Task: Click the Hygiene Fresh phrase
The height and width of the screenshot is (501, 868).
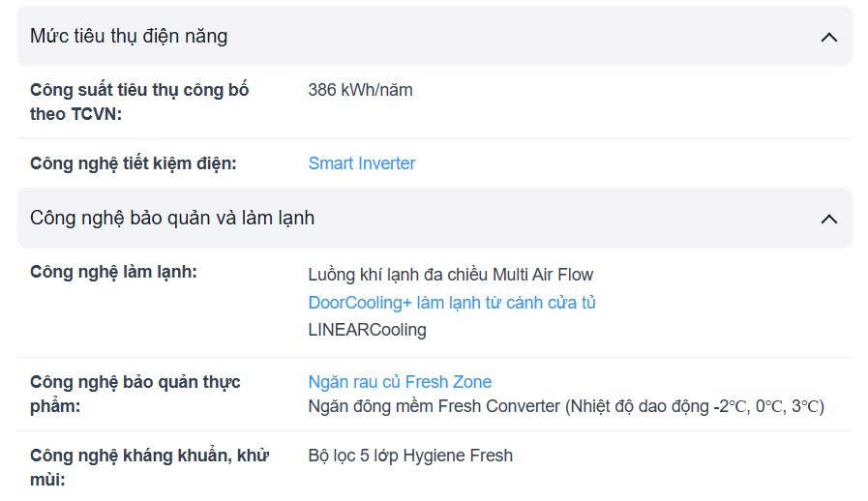Action: coord(458,456)
